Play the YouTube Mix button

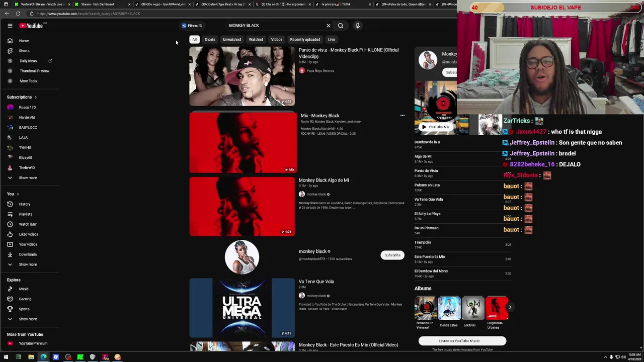pyautogui.click(x=436, y=127)
